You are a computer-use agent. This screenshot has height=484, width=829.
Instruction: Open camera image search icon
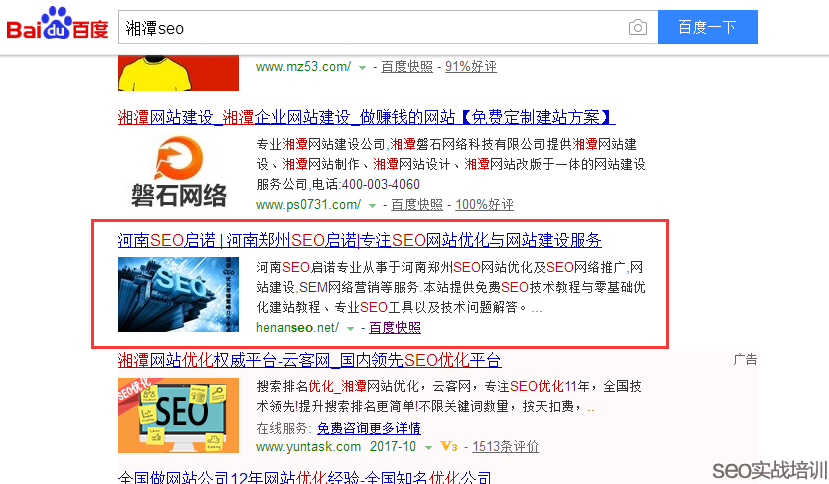pyautogui.click(x=638, y=27)
